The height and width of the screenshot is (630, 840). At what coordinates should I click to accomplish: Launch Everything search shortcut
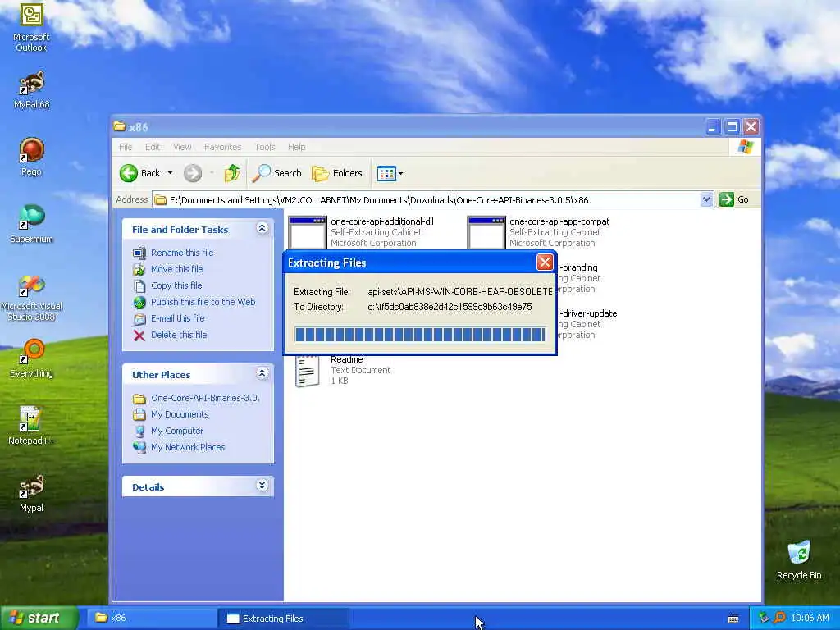click(x=31, y=358)
